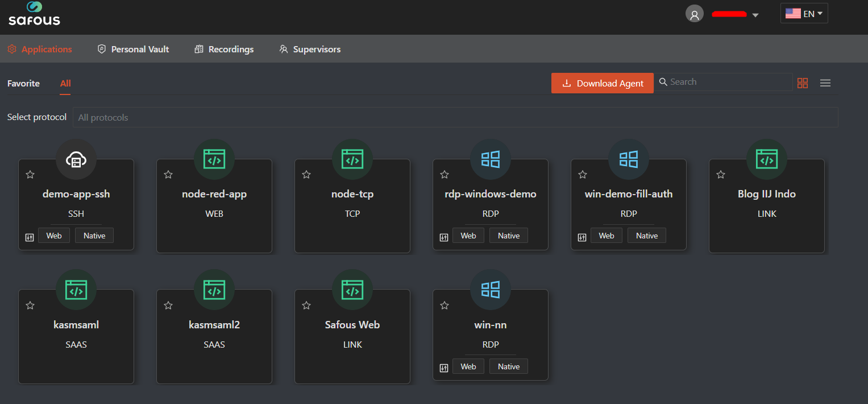Launch win-demo-fill-auth via Native client

pos(647,236)
